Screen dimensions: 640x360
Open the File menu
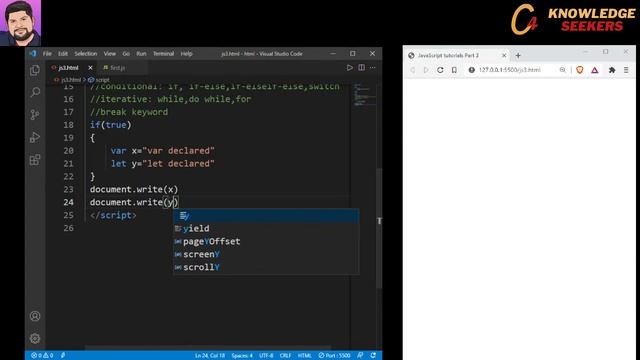[x=47, y=53]
